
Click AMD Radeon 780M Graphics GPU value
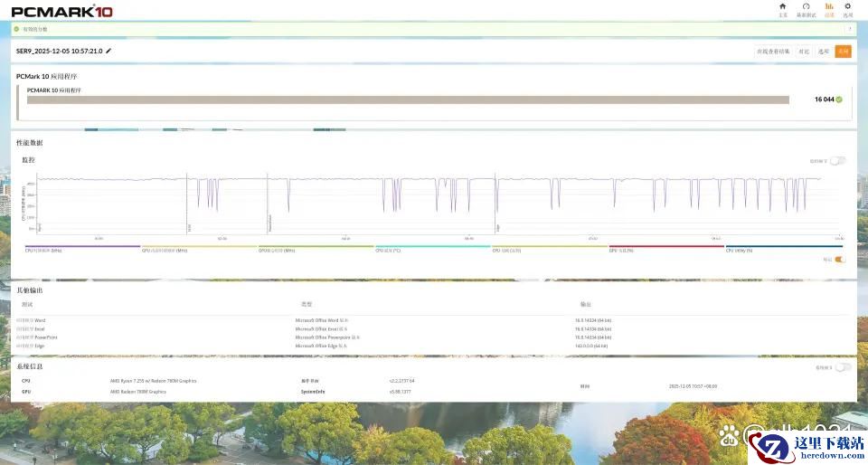137,392
